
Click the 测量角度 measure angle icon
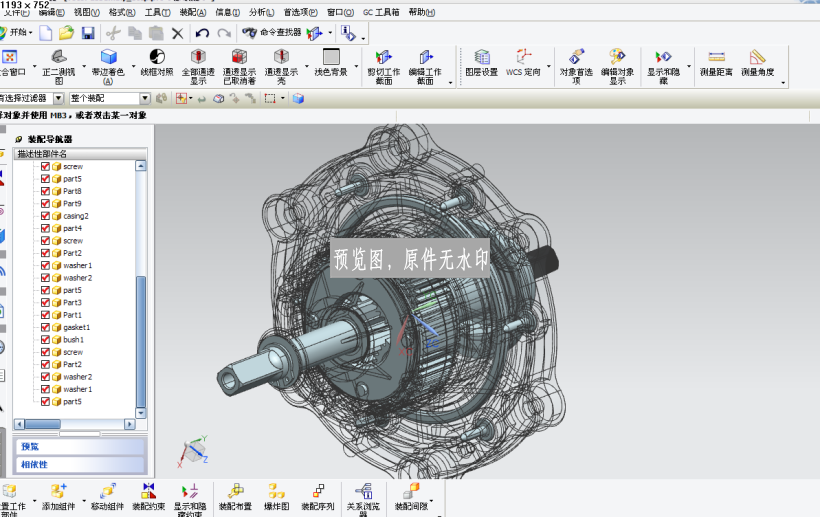click(x=757, y=63)
